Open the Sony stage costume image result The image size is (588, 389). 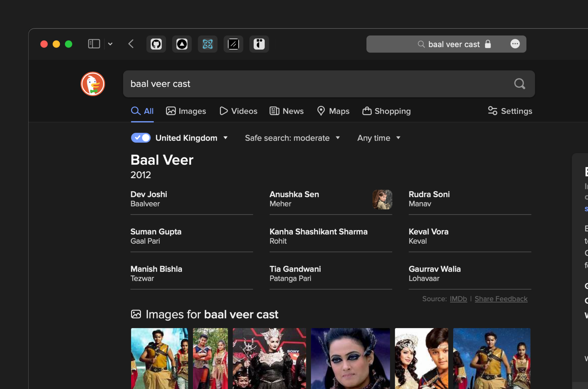click(x=269, y=359)
